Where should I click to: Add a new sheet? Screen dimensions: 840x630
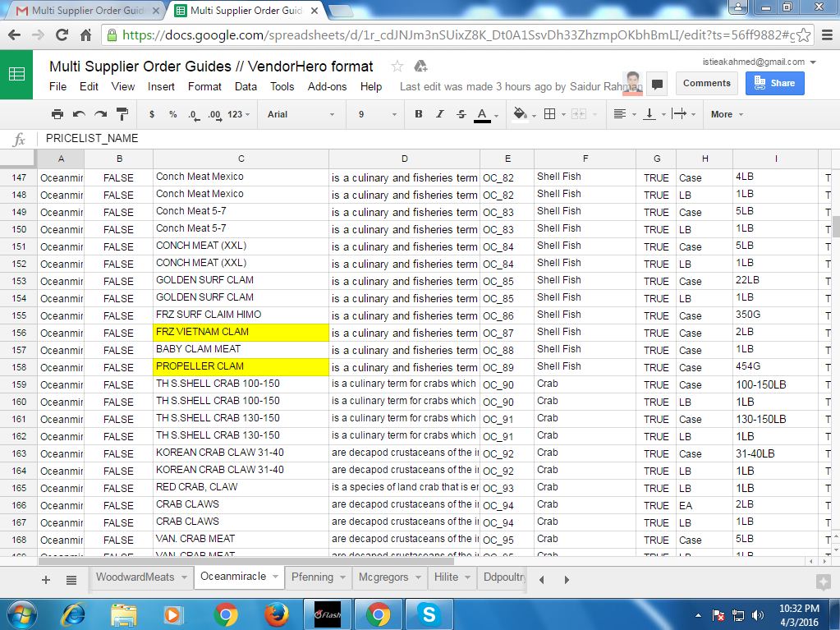pos(46,580)
